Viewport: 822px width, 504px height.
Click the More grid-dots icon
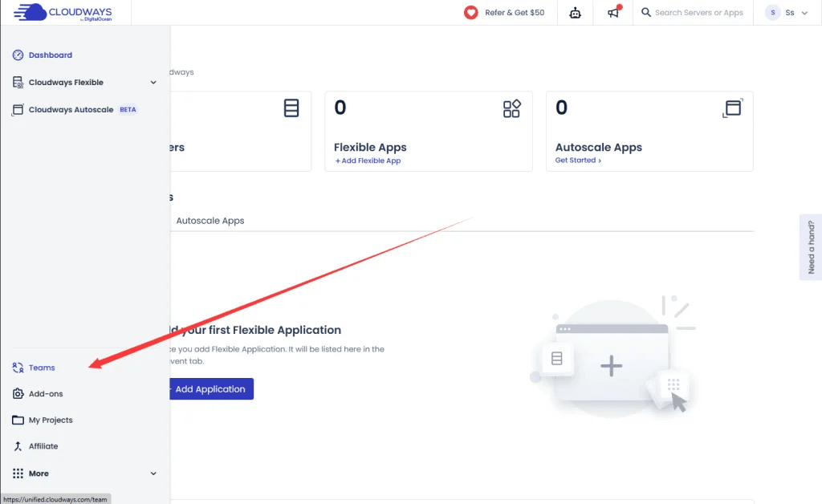(18, 473)
